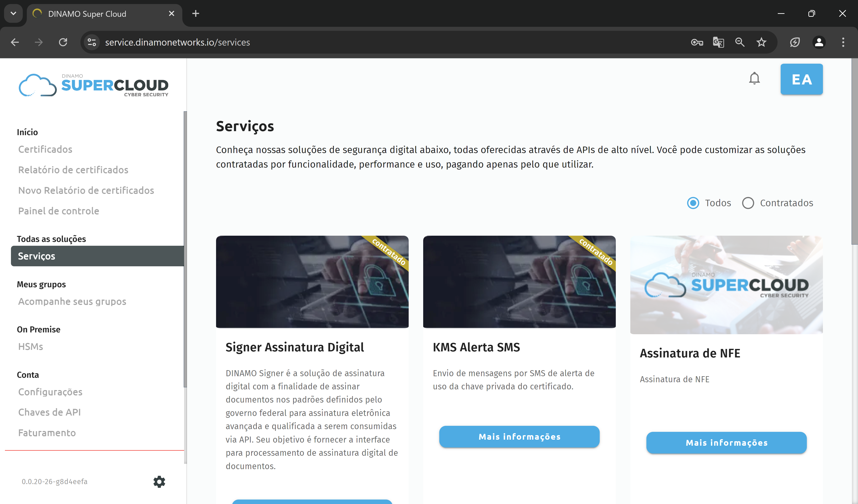858x504 pixels.
Task: Click the Início section heading
Action: tap(27, 132)
